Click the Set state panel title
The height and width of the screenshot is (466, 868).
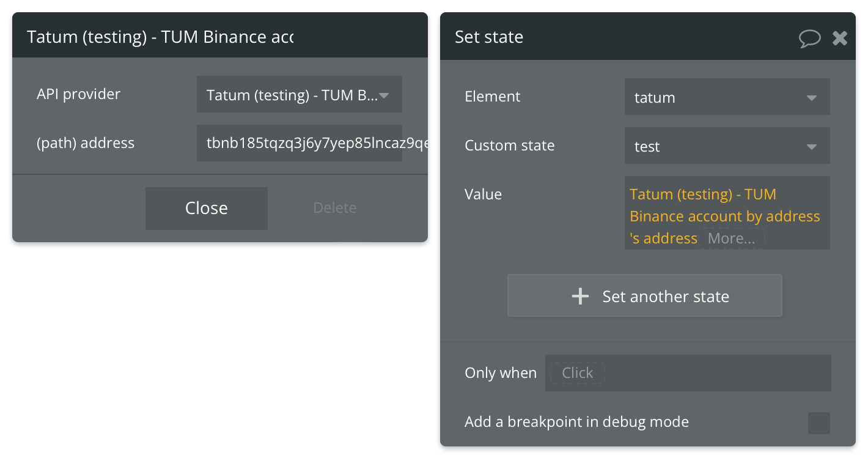click(489, 37)
